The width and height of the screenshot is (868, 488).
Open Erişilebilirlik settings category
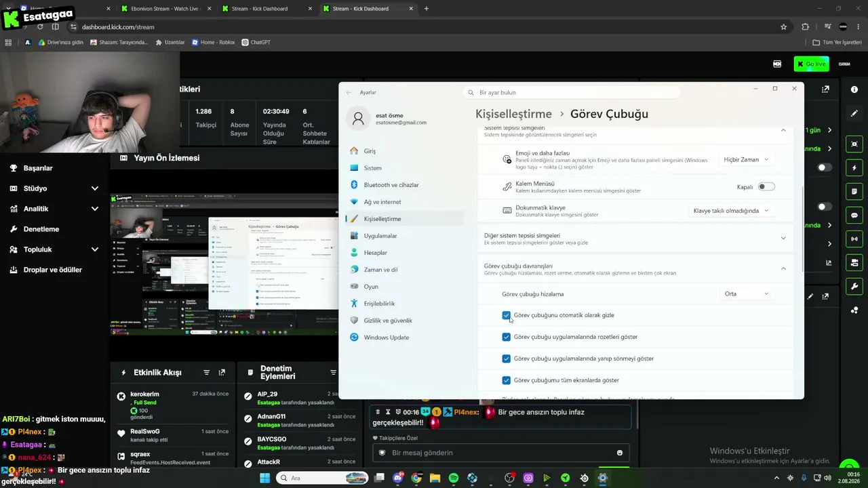[404, 304]
